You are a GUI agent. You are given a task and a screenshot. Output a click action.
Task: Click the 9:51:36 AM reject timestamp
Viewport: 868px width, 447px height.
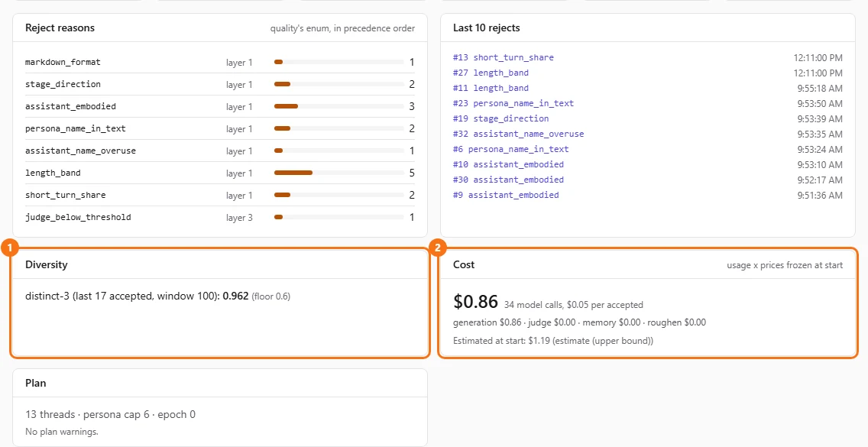(x=821, y=195)
